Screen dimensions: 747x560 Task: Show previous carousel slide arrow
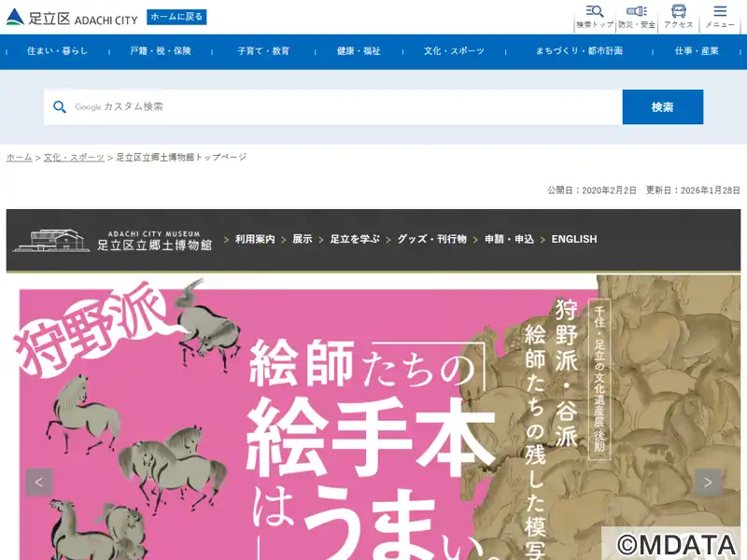click(x=39, y=483)
